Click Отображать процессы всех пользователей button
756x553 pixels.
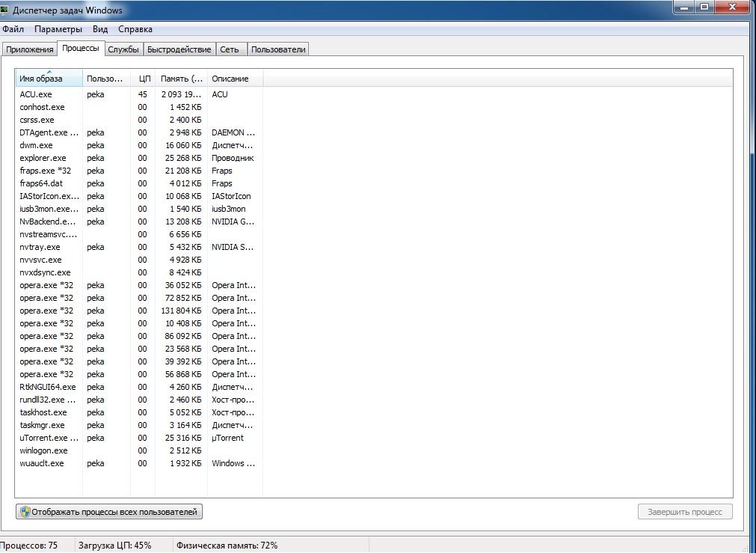tap(109, 512)
